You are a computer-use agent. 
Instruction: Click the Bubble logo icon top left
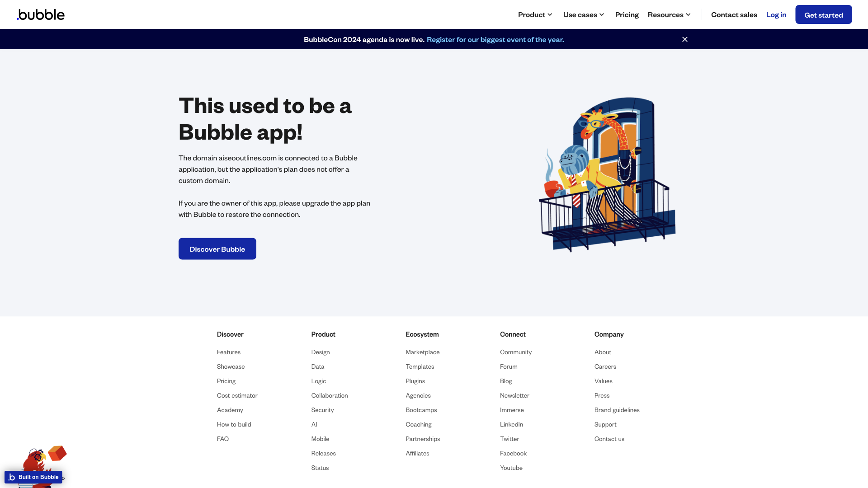(41, 14)
